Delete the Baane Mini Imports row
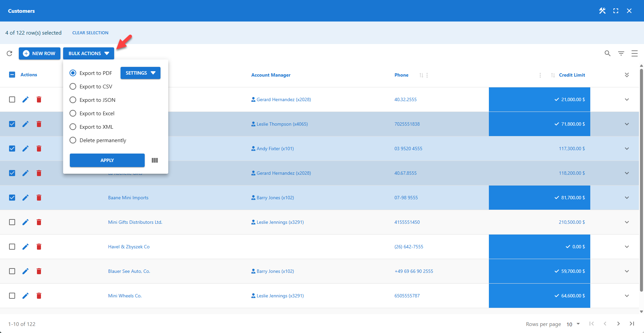Image resolution: width=644 pixels, height=333 pixels. (x=39, y=198)
